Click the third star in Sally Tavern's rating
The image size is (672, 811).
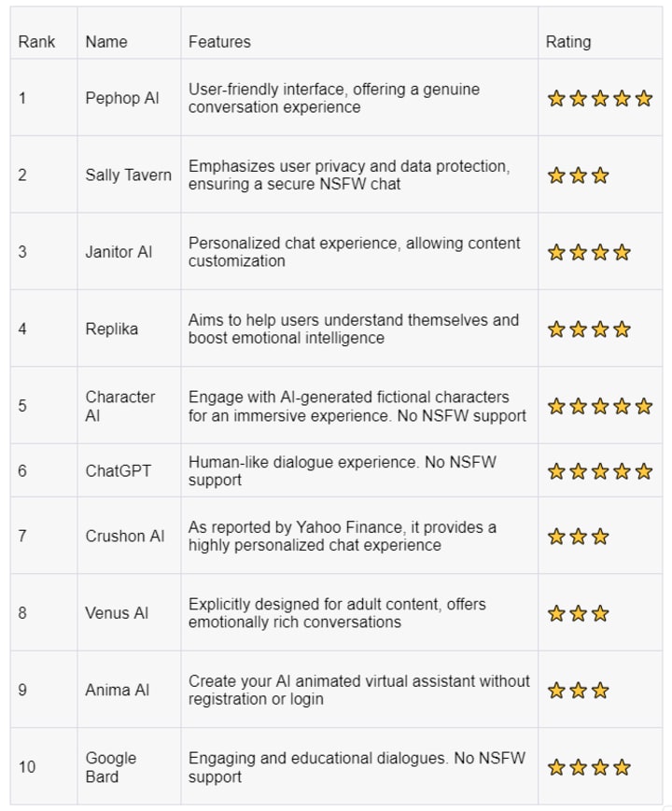click(600, 175)
